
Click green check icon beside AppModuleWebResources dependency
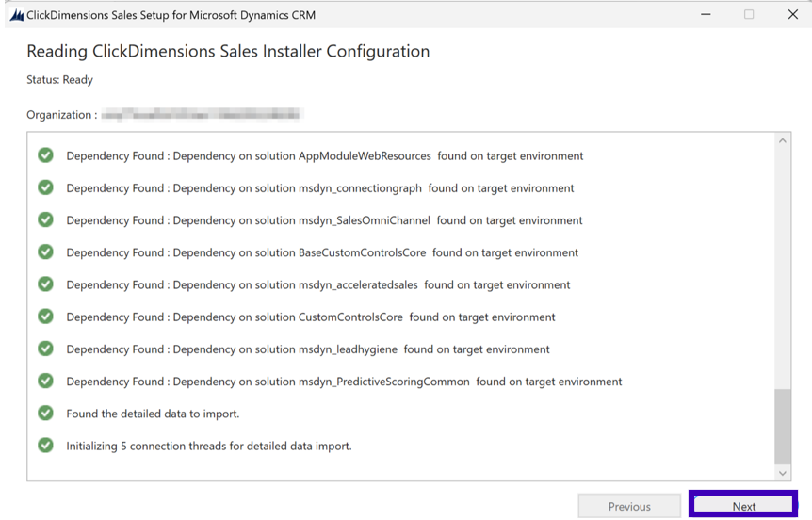45,155
